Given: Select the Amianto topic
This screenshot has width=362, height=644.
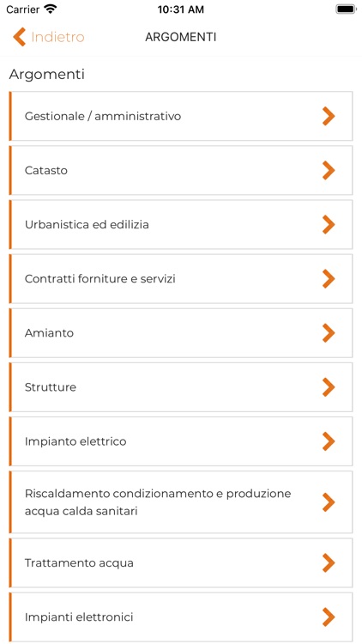Looking at the screenshot, I should tap(181, 333).
